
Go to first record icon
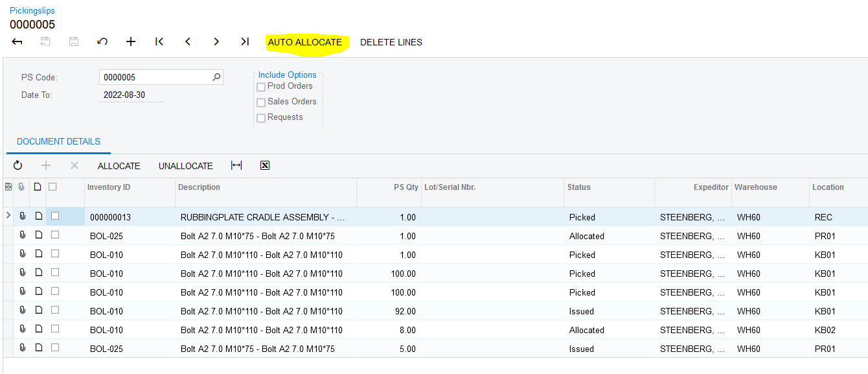tap(159, 42)
